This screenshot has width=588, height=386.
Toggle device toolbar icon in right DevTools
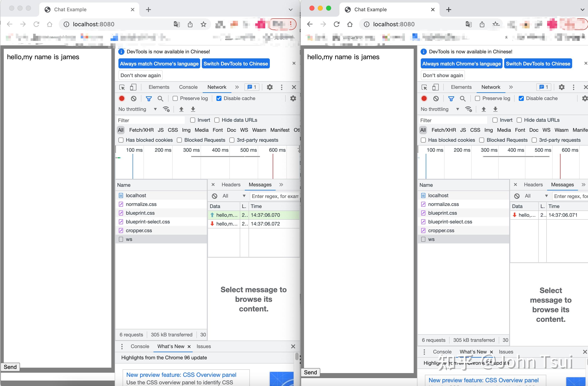click(x=436, y=87)
